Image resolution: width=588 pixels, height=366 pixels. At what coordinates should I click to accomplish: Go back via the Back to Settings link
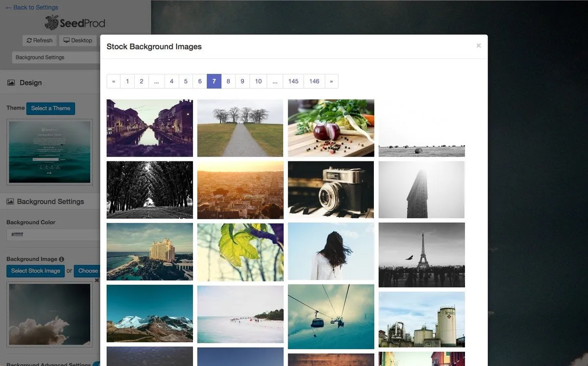pos(32,7)
